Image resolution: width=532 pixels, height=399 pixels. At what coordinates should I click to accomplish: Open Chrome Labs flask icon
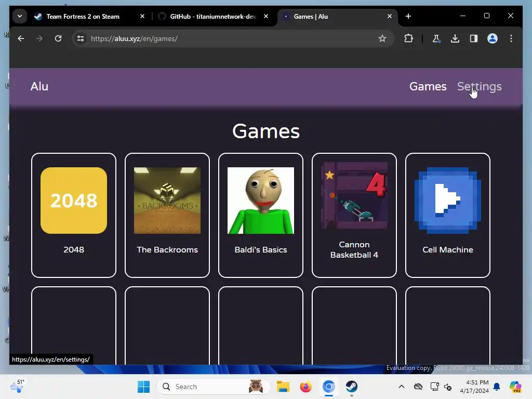tap(436, 38)
